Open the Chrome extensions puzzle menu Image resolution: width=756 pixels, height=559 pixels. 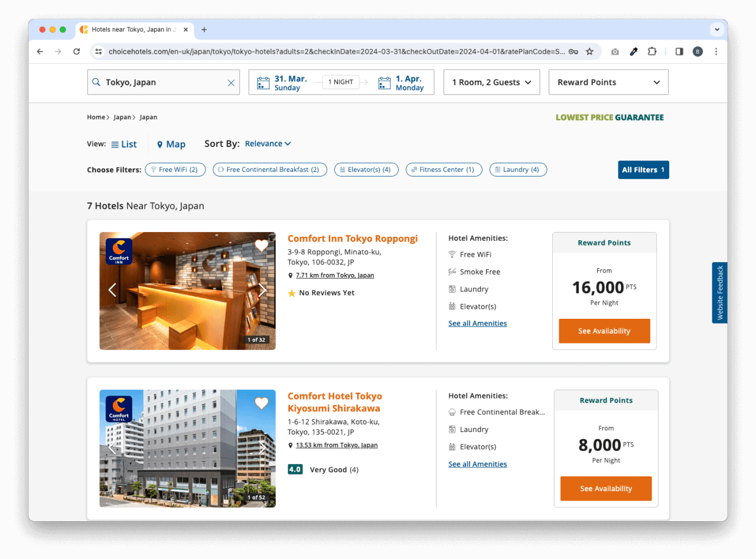pyautogui.click(x=652, y=51)
